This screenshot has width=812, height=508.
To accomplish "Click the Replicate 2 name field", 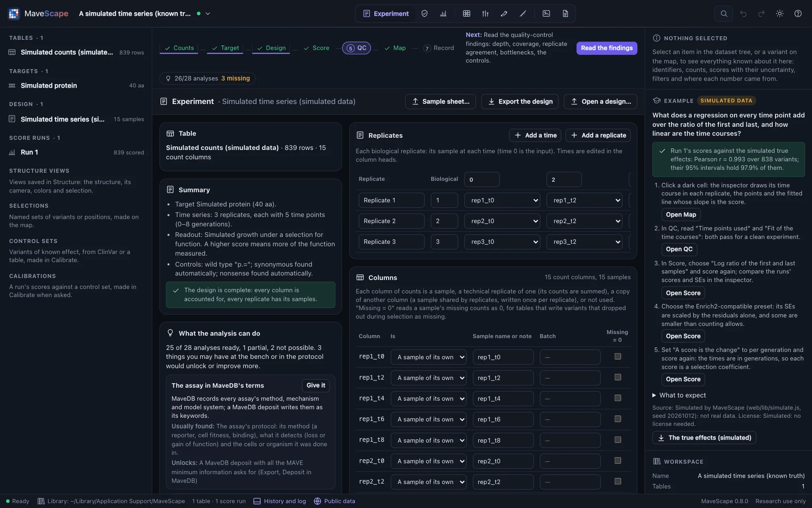I will click(x=391, y=221).
